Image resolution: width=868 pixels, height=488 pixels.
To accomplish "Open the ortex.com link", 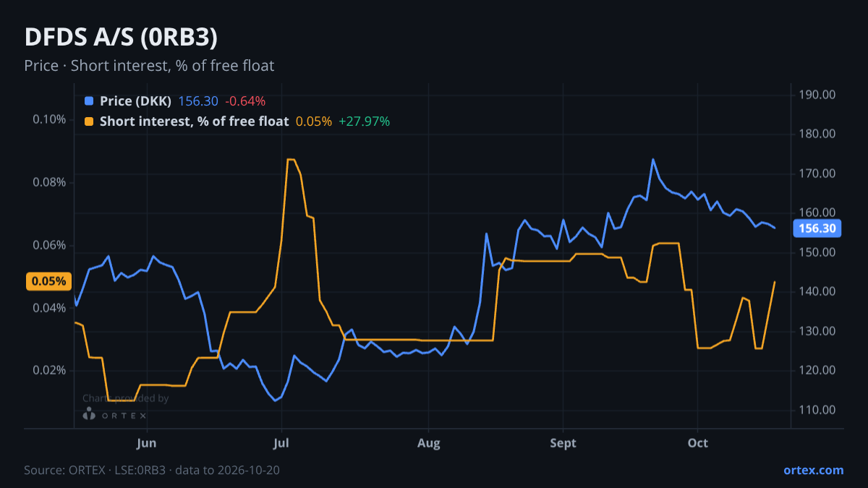I will pyautogui.click(x=813, y=470).
